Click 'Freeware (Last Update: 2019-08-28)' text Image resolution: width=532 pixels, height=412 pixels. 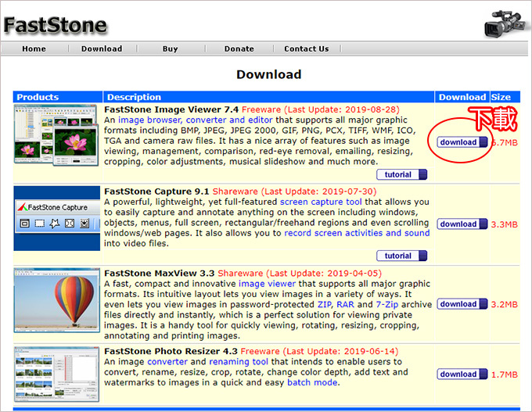pos(321,110)
